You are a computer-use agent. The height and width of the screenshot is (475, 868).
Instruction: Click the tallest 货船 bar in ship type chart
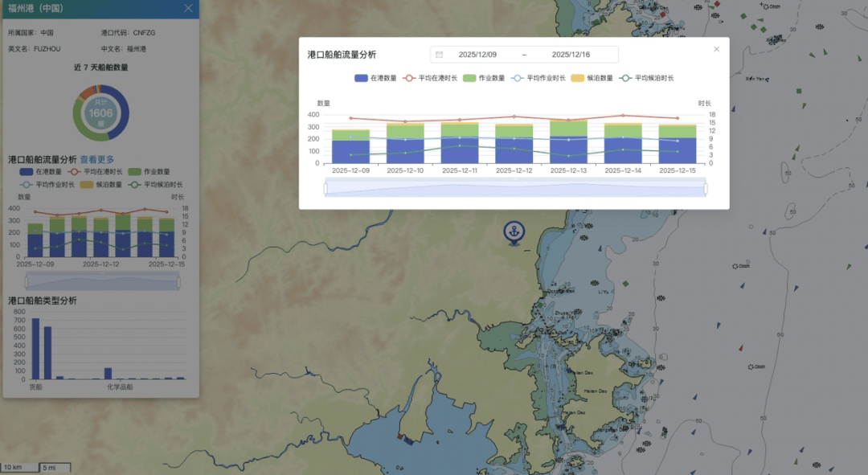coord(35,349)
